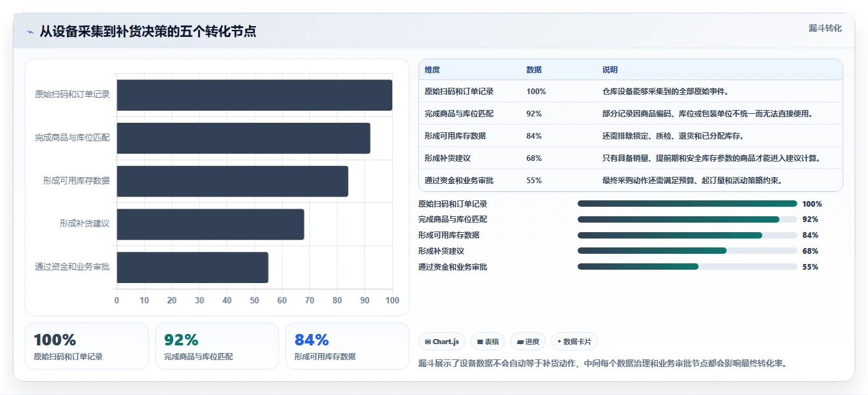
Task: Click the 原始扫码和订单记录 chart bar at 100
Action: [254, 95]
